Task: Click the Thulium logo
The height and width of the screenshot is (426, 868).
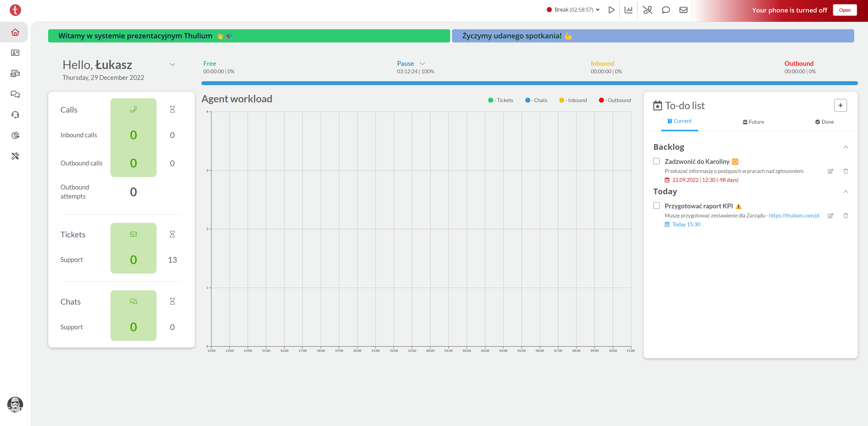Action: coord(15,10)
